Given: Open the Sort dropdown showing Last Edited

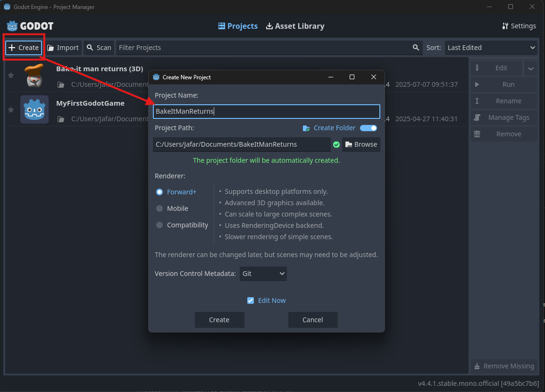Looking at the screenshot, I should point(491,48).
